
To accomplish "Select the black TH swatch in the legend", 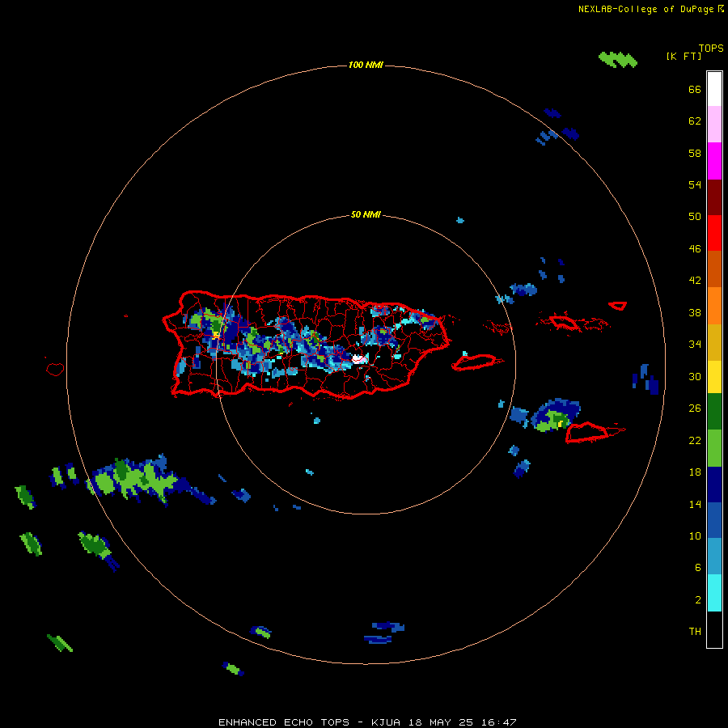I will [714, 629].
